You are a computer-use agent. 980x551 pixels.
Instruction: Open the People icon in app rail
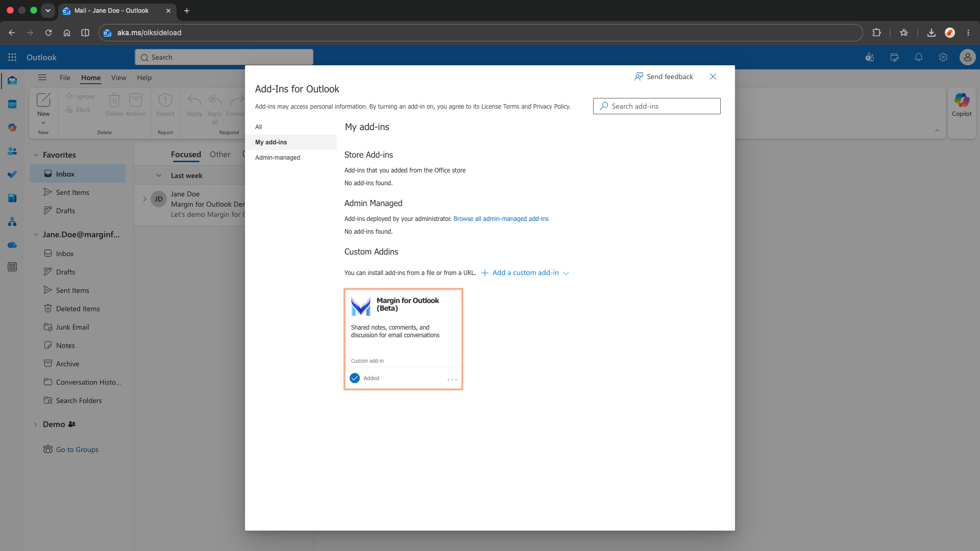tap(12, 152)
